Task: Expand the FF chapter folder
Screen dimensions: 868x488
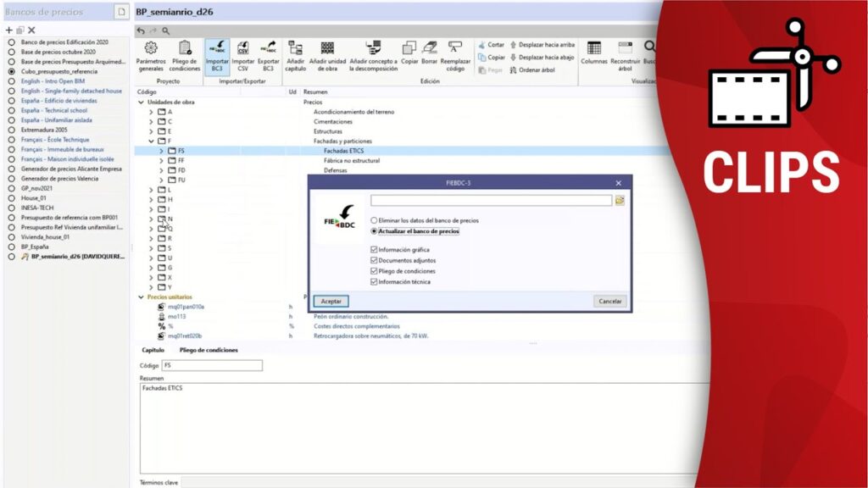Action: (x=161, y=160)
